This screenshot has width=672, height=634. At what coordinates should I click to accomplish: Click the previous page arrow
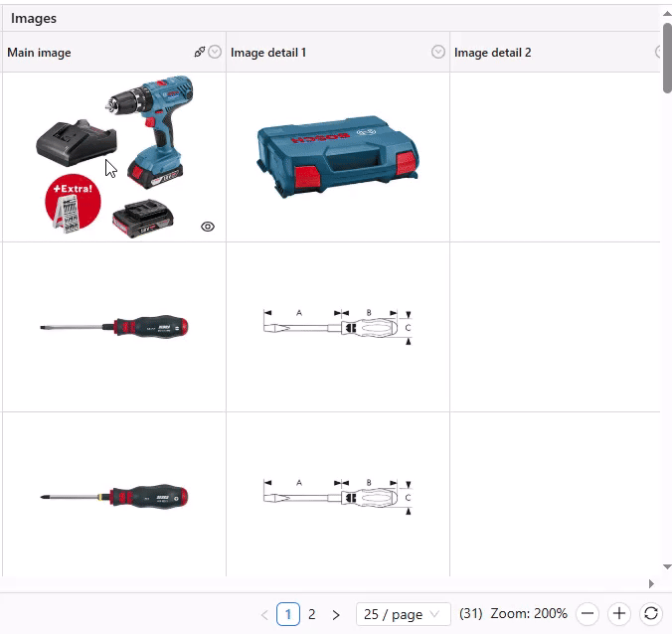click(264, 615)
